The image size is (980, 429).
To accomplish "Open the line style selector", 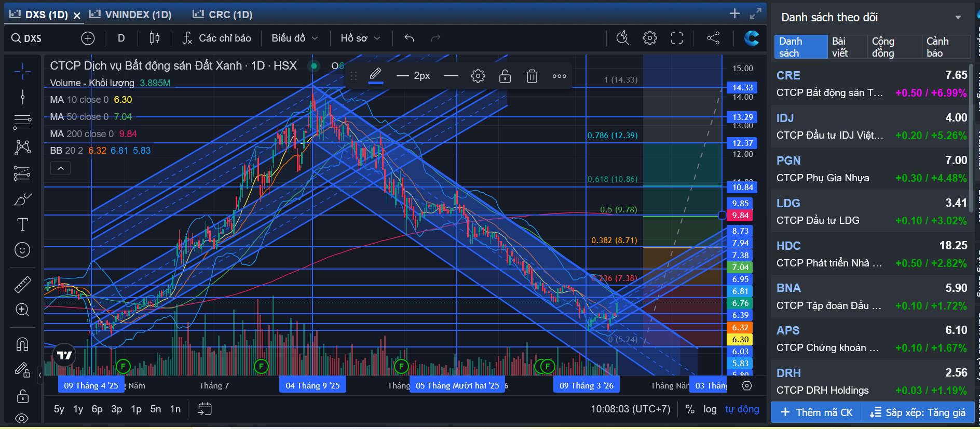I will (451, 76).
